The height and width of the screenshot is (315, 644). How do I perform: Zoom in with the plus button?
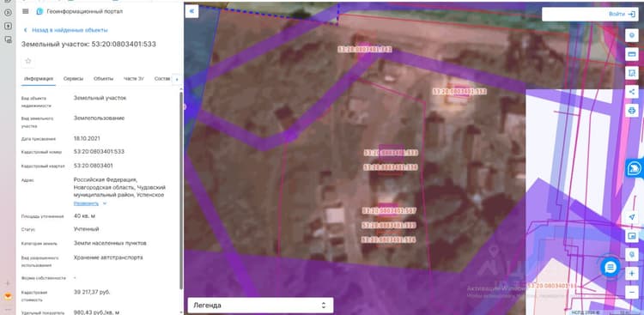[632, 273]
